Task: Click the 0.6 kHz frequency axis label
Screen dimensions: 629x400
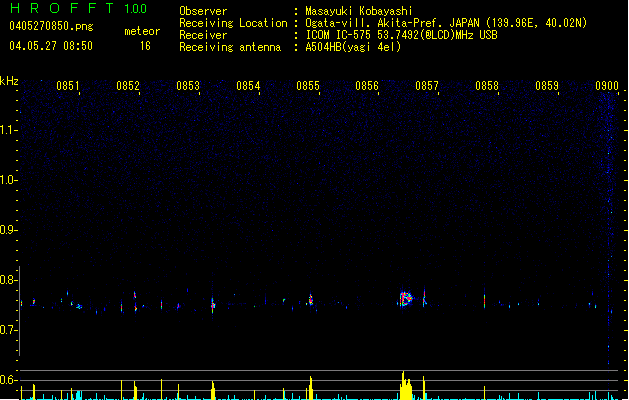Action: pyautogui.click(x=8, y=380)
